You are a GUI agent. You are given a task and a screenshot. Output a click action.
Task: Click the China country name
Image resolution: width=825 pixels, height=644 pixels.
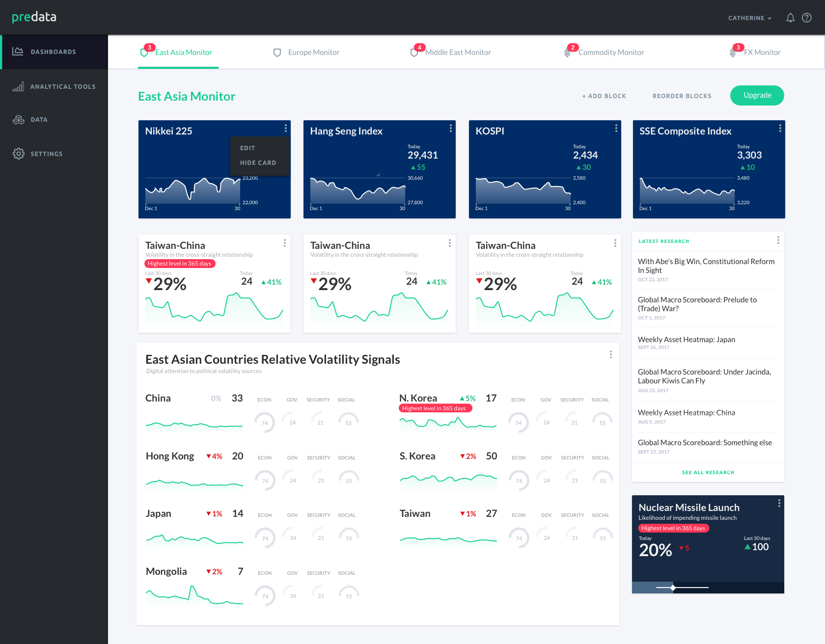point(158,398)
